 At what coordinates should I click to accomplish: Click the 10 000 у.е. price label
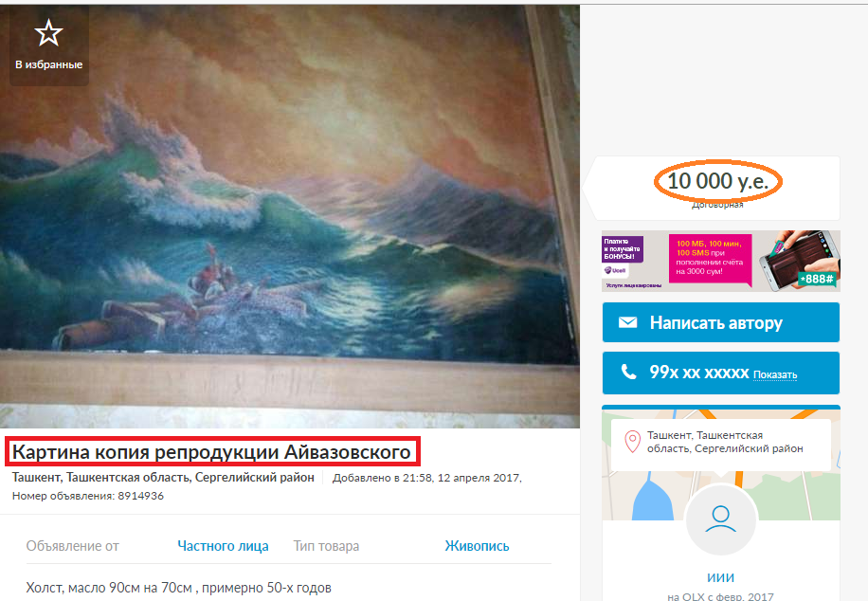(718, 181)
